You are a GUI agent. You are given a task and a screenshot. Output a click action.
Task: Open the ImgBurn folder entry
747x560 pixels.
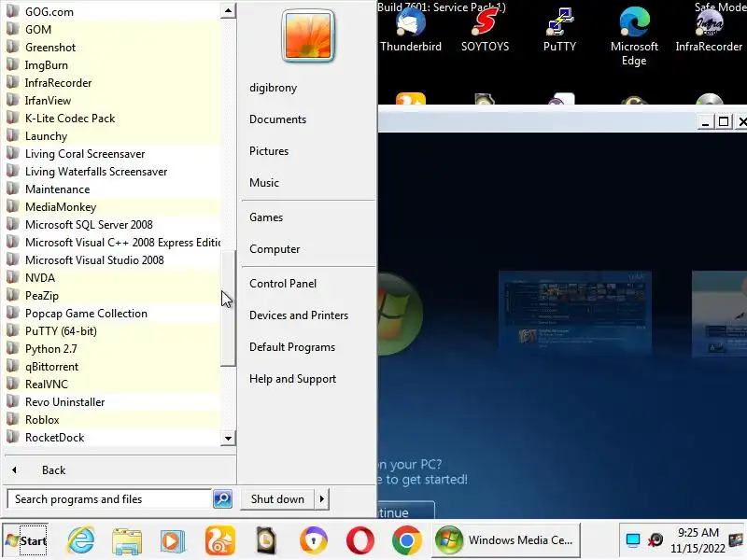[x=112, y=64]
